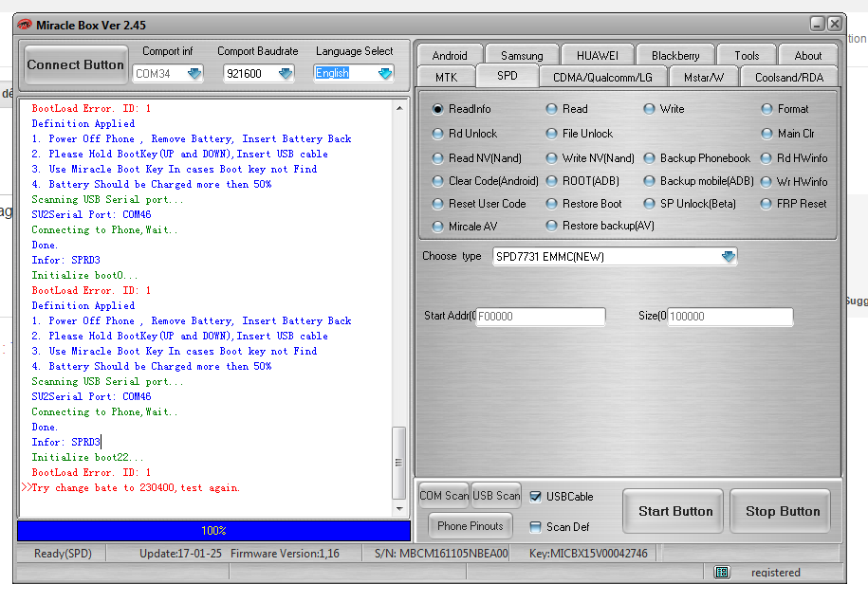This screenshot has height=602, width=868.
Task: Click the Ready(SPD) status text
Action: [63, 553]
